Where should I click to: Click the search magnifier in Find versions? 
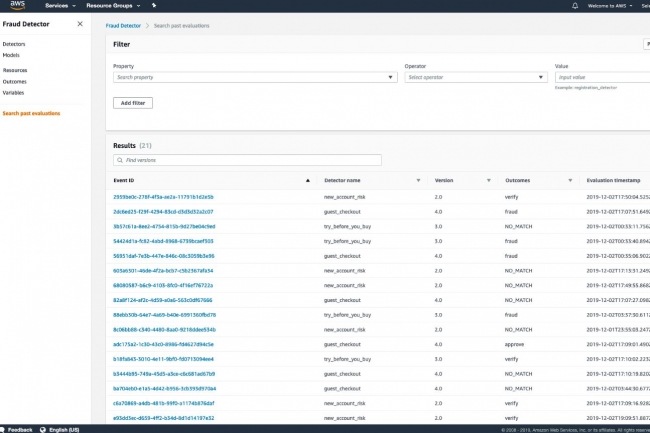(x=120, y=160)
